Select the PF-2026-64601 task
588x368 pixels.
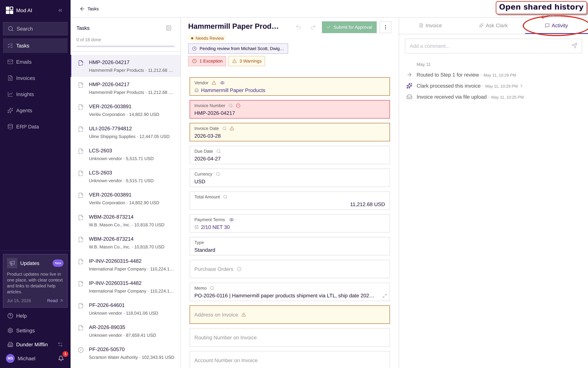click(126, 309)
